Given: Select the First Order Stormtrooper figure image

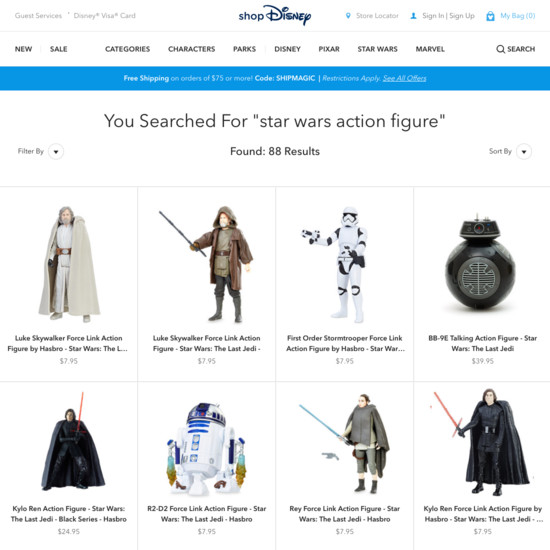Looking at the screenshot, I should point(337,264).
